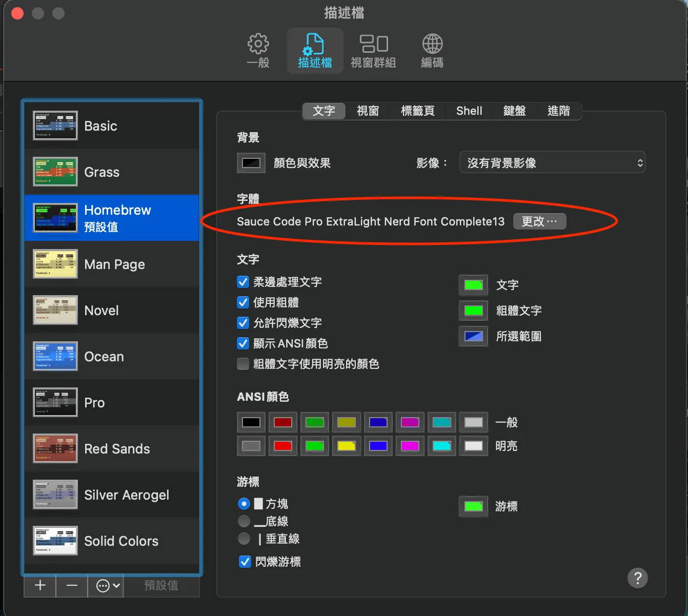Screen dimensions: 688x616
Task: Switch to the 鍵盤 keyboard tab
Action: 514,111
